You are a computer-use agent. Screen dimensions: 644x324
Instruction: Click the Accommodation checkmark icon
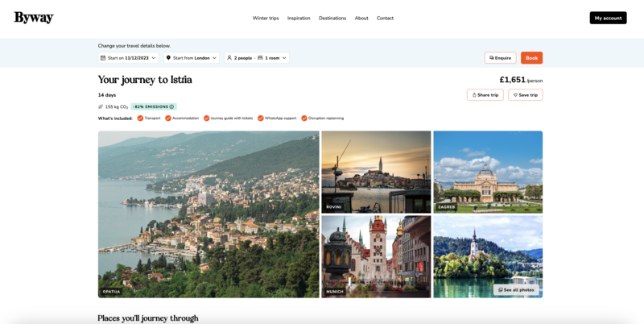(x=168, y=118)
